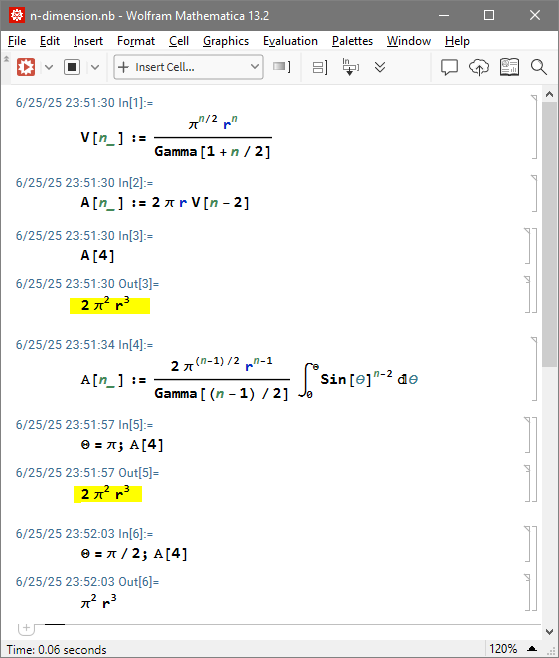This screenshot has height=658, width=559.
Task: Select cell bracket of In[2] A definition
Action: pyautogui.click(x=534, y=193)
